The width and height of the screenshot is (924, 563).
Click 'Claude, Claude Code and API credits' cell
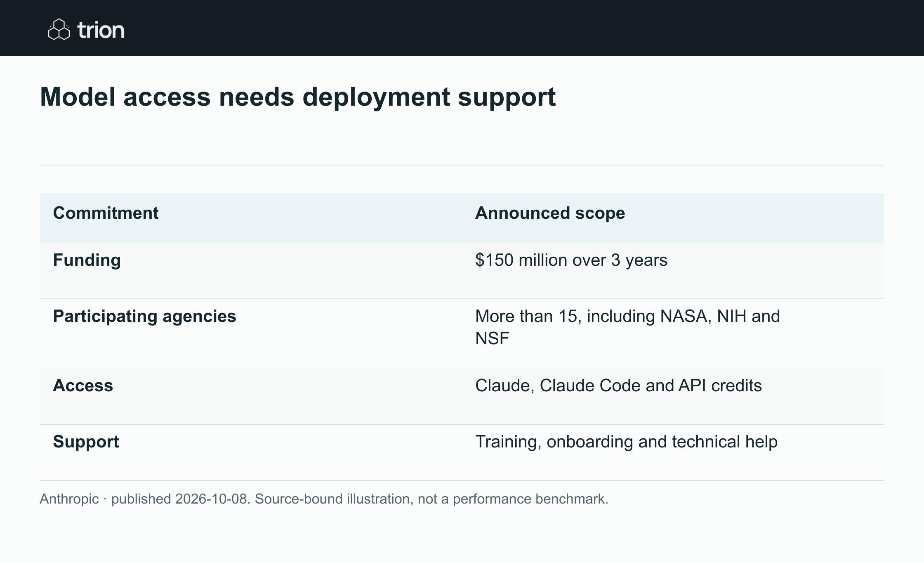(x=618, y=386)
